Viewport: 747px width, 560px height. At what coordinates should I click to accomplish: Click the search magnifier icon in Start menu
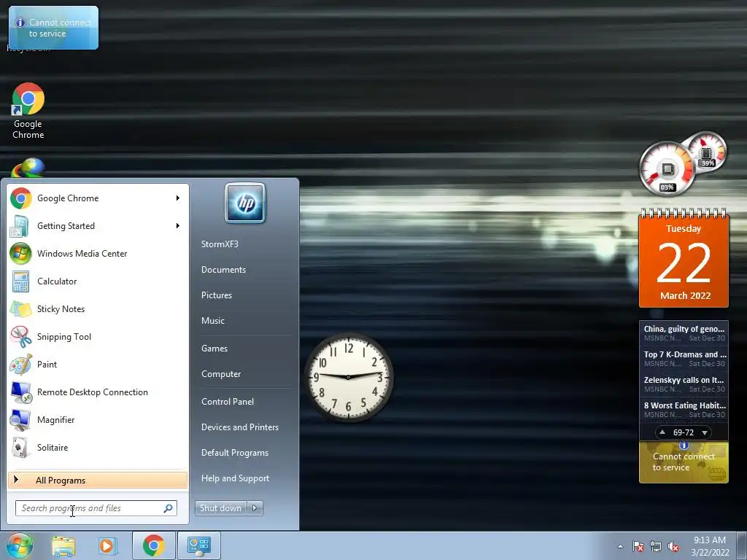pos(169,508)
